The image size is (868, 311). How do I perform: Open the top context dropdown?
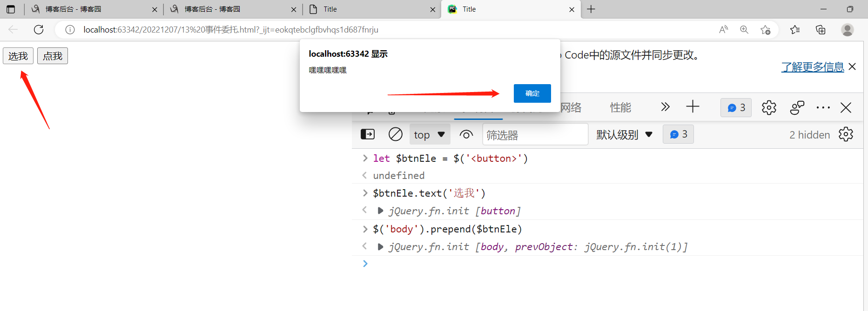pos(430,135)
